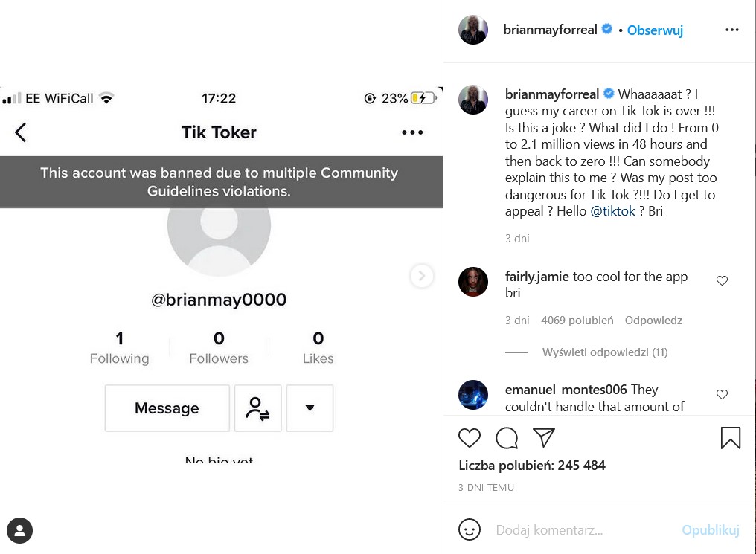Viewport: 756px width, 554px height.
Task: Open the comment bubble icon
Action: coord(507,438)
